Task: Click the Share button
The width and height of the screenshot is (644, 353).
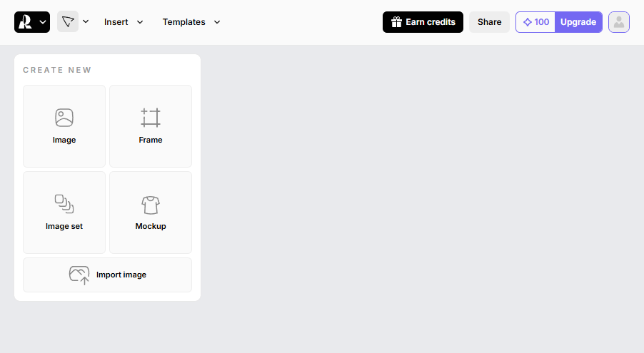Action: click(489, 22)
